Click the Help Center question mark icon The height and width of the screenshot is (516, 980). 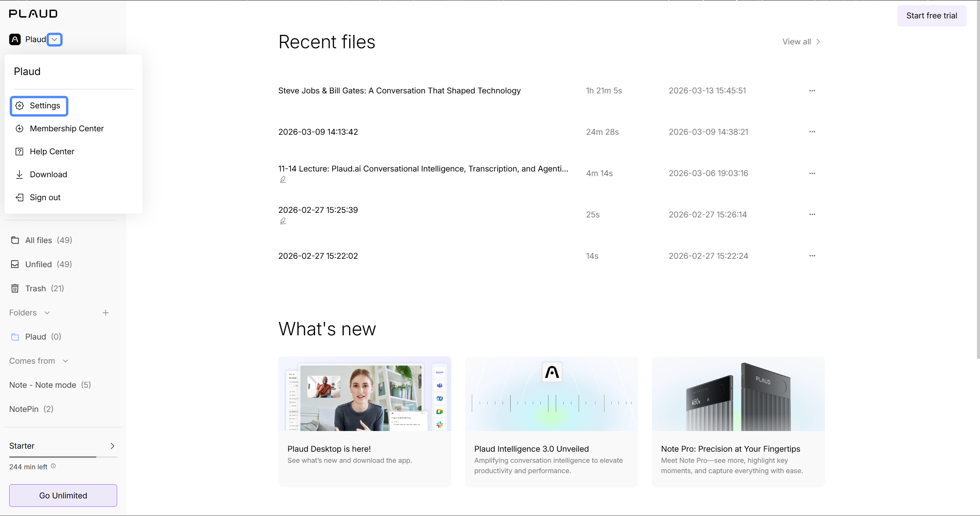(x=20, y=152)
